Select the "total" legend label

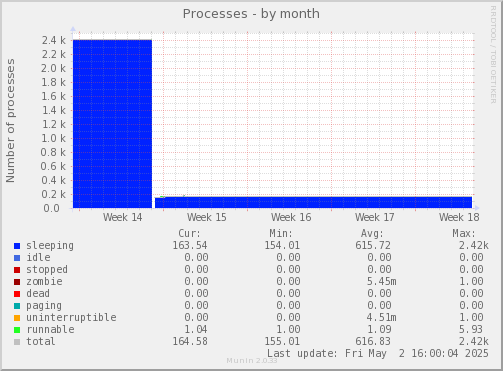click(x=41, y=341)
